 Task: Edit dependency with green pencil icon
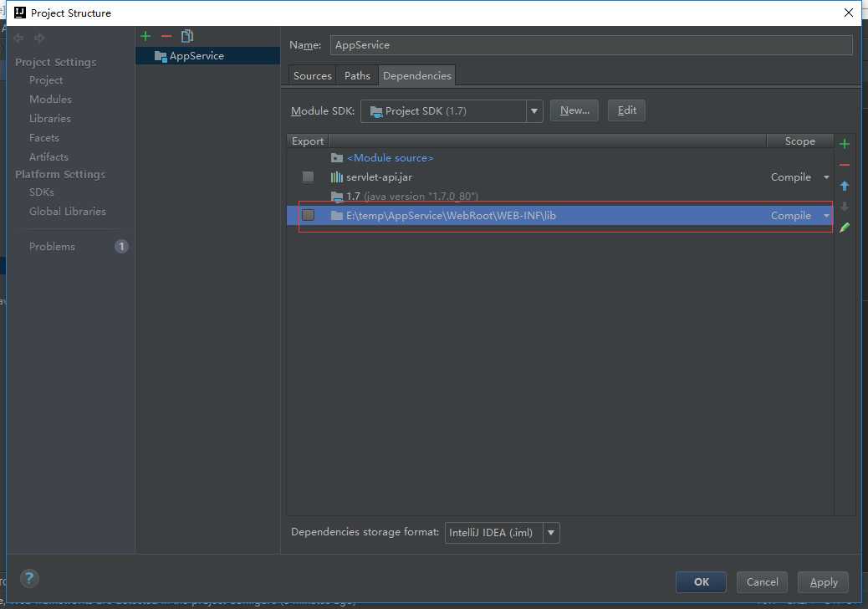coord(845,228)
